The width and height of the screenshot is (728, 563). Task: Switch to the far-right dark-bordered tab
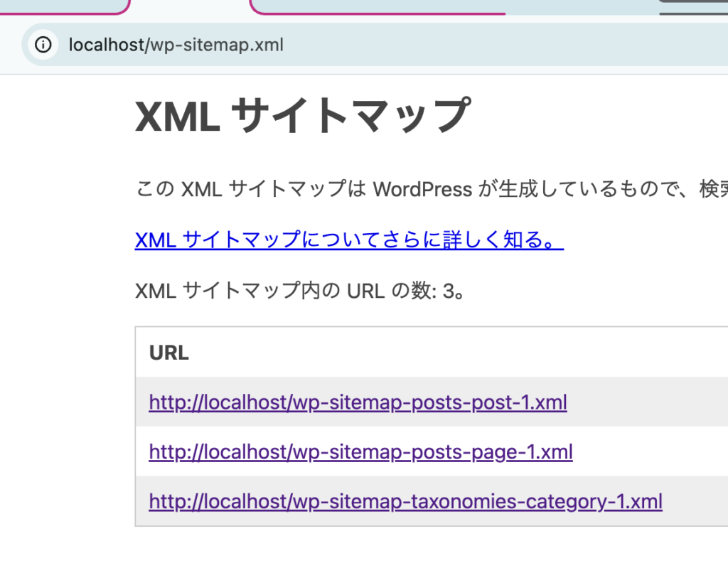click(693, 6)
